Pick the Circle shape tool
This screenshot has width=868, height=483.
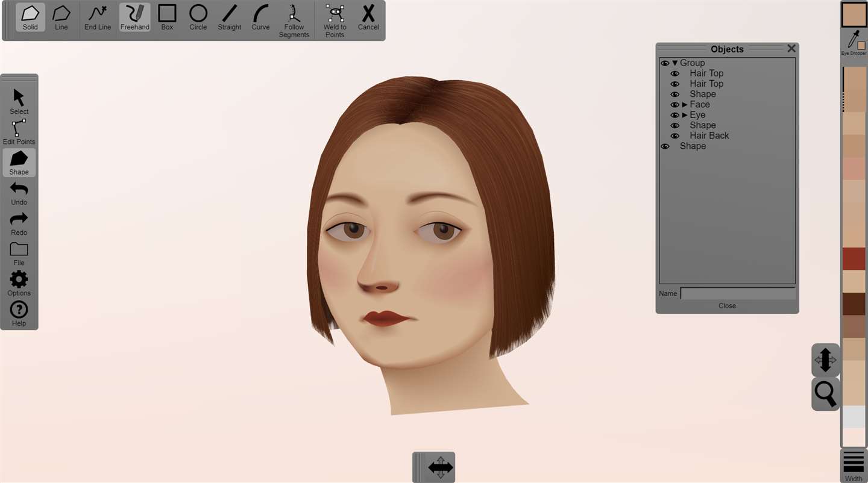[198, 17]
